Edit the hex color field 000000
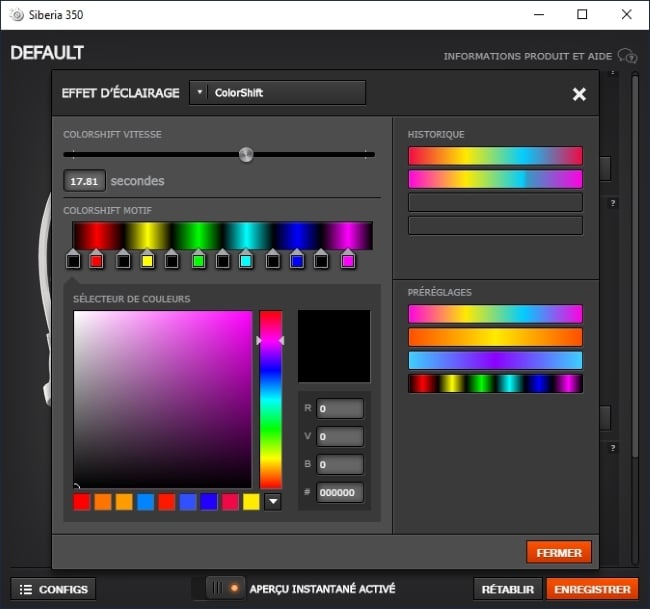The width and height of the screenshot is (650, 609). tap(340, 493)
